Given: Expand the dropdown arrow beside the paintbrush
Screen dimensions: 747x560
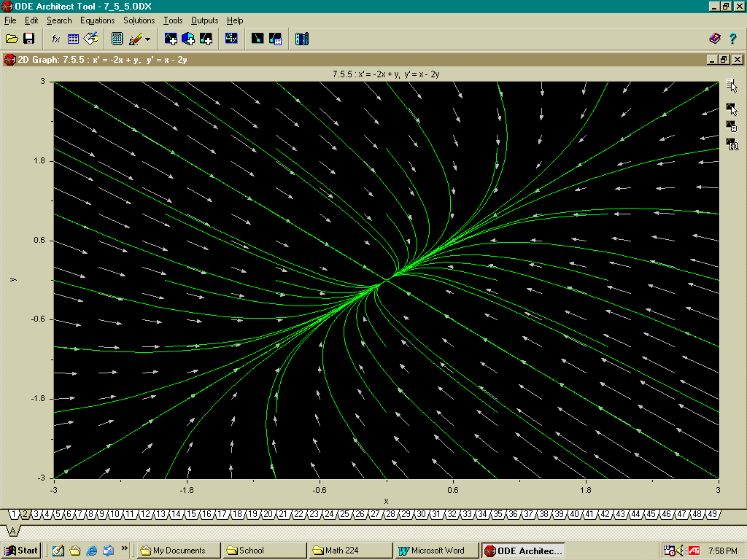Looking at the screenshot, I should coord(147,39).
